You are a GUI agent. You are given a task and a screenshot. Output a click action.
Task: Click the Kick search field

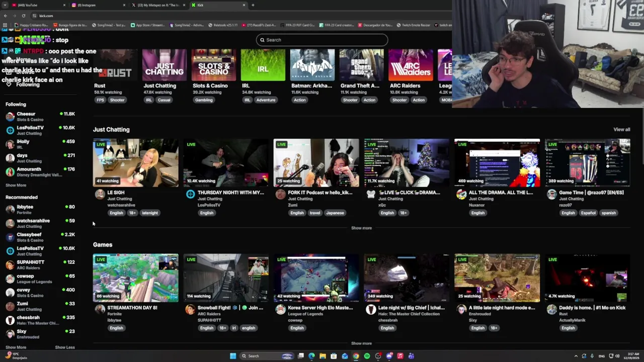[322, 40]
